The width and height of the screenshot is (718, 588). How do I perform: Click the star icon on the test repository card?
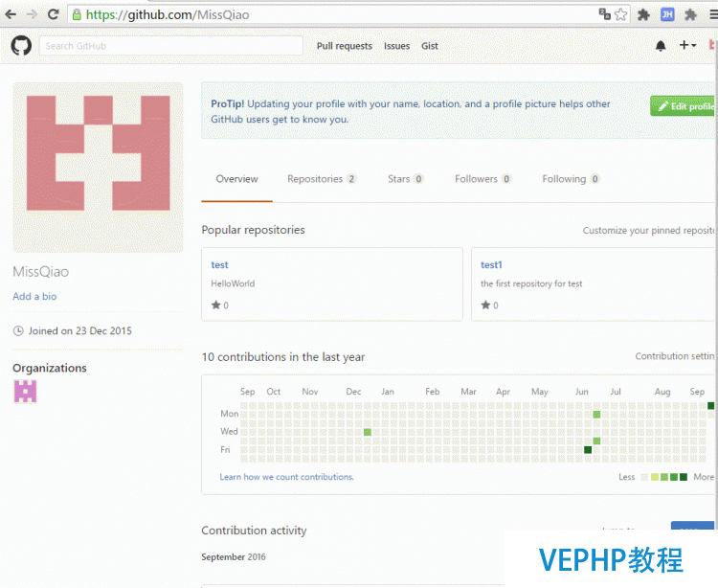[x=215, y=305]
